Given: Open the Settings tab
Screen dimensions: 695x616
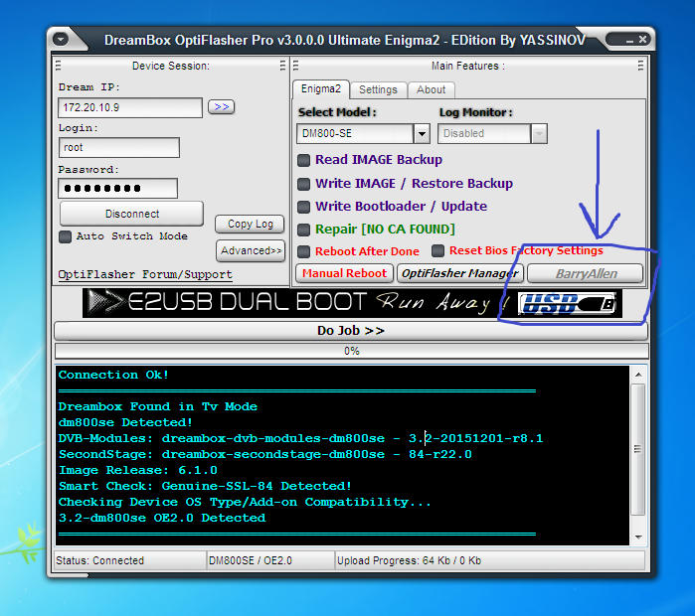Looking at the screenshot, I should coord(378,89).
